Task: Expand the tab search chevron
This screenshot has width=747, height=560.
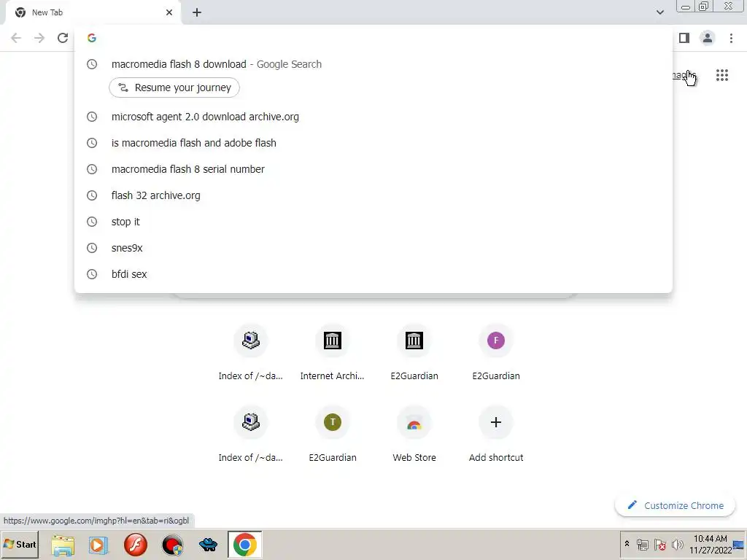Action: point(659,12)
